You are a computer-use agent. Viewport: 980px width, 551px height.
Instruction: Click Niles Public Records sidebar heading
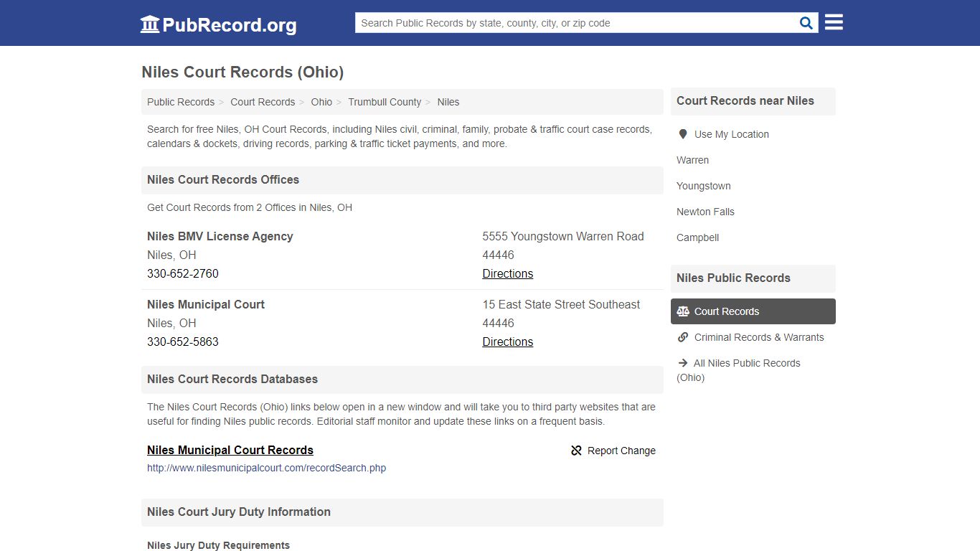pyautogui.click(x=733, y=278)
